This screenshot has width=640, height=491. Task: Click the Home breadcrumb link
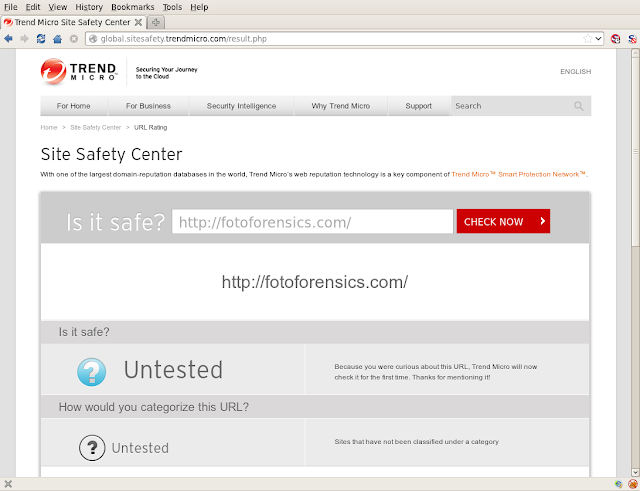coord(49,128)
